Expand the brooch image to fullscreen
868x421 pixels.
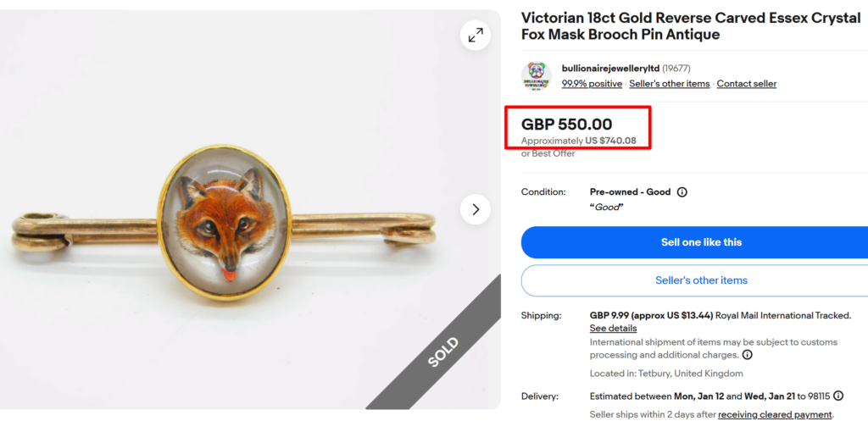pos(476,35)
